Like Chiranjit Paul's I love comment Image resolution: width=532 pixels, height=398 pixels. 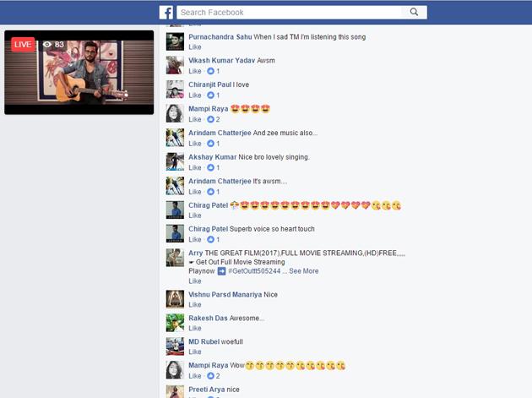point(195,95)
